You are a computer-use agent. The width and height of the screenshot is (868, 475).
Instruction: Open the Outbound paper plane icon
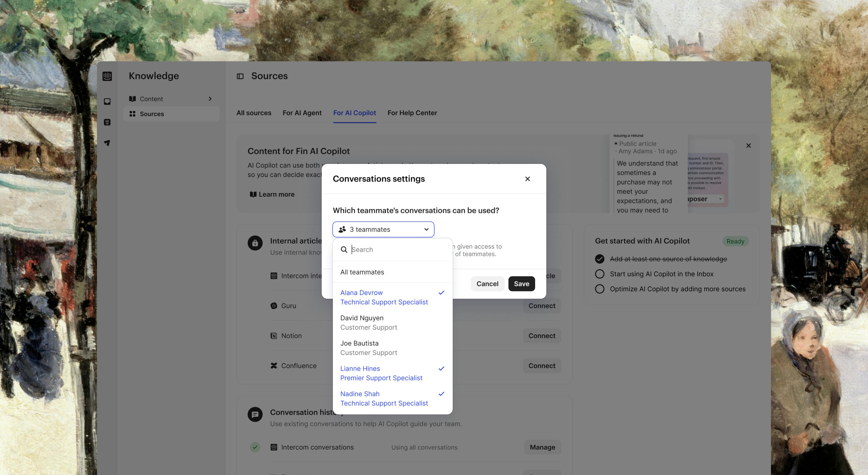pos(107,143)
